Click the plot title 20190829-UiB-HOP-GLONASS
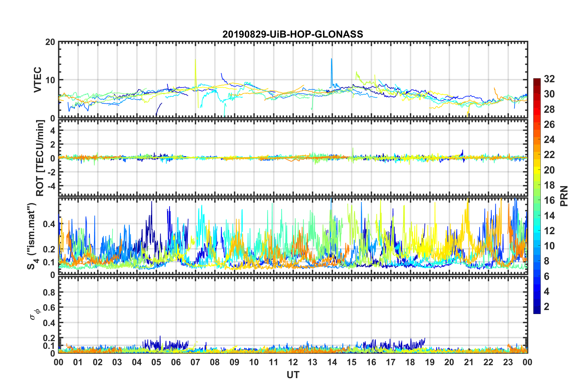This screenshot has width=586, height=392. (293, 34)
